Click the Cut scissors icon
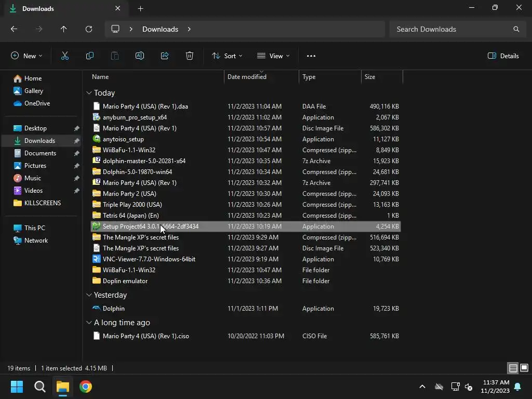This screenshot has height=399, width=532. [x=65, y=56]
